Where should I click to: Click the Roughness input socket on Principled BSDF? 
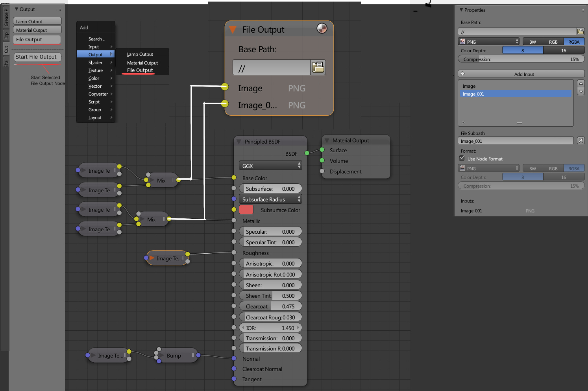pos(234,253)
